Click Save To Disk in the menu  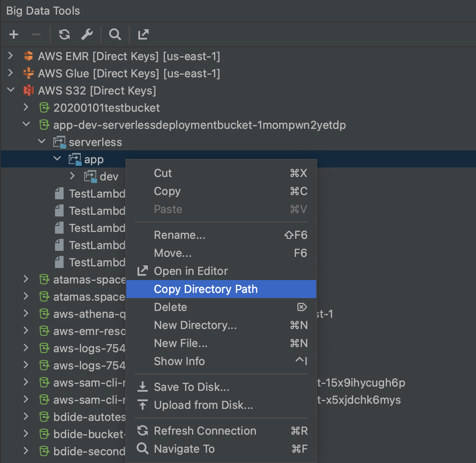click(x=191, y=387)
